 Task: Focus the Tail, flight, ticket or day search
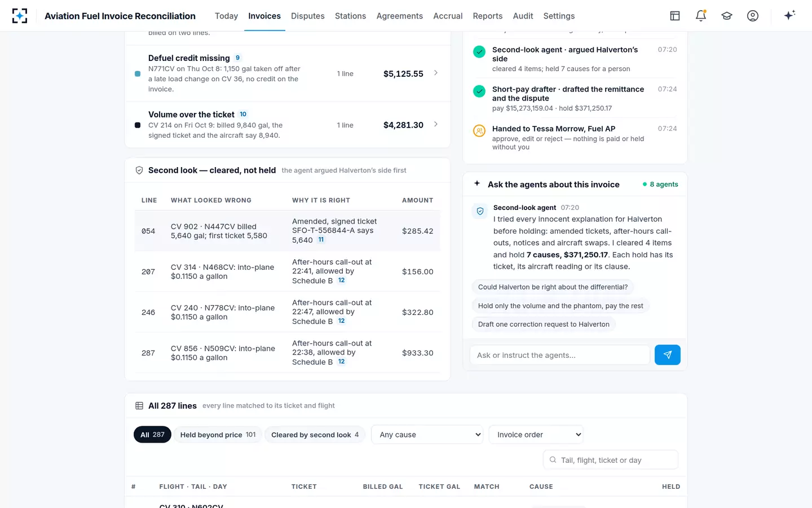pos(611,460)
